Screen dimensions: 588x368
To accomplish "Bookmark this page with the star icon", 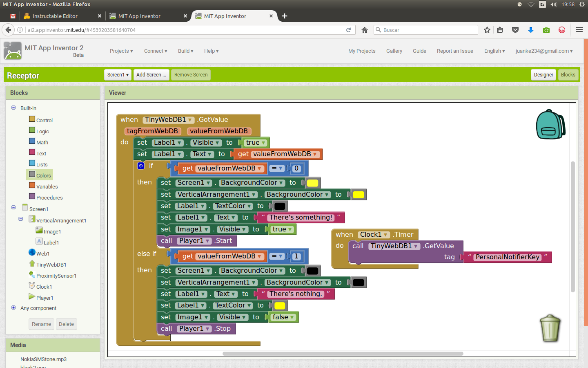I will (487, 30).
